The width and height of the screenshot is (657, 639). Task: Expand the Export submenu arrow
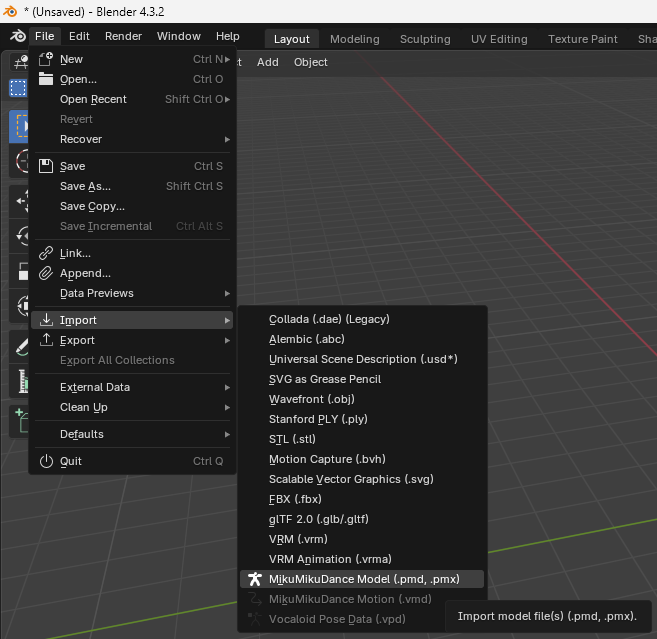point(227,340)
